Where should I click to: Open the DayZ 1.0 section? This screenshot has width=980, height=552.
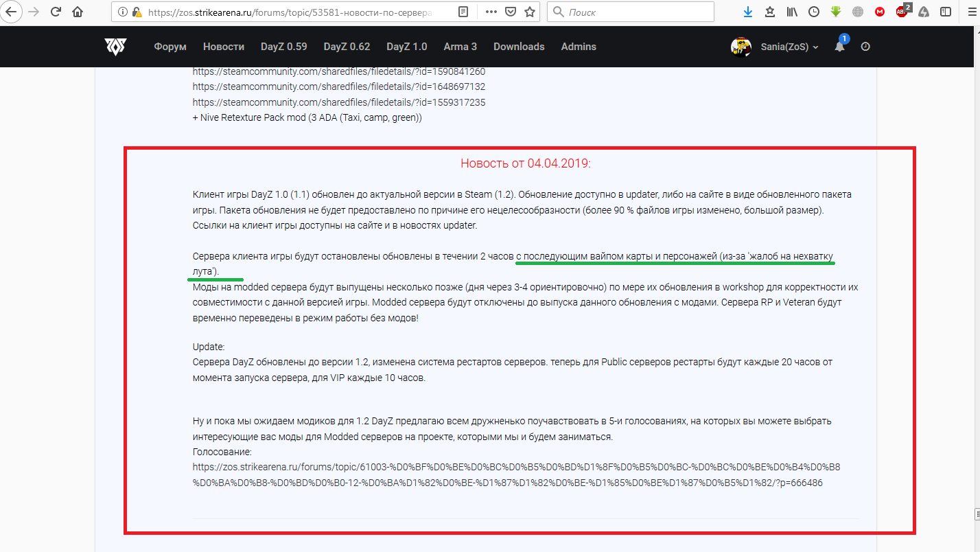[x=406, y=47]
